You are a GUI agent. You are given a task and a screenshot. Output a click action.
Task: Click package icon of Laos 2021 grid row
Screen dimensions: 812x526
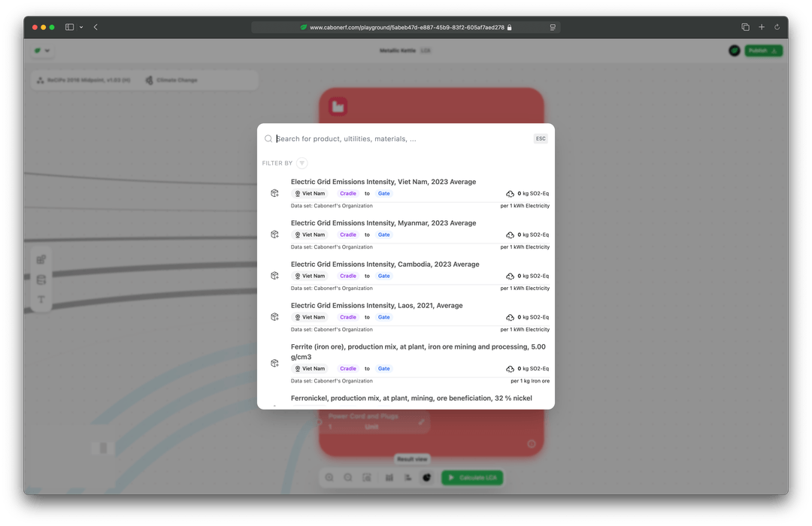click(x=275, y=317)
